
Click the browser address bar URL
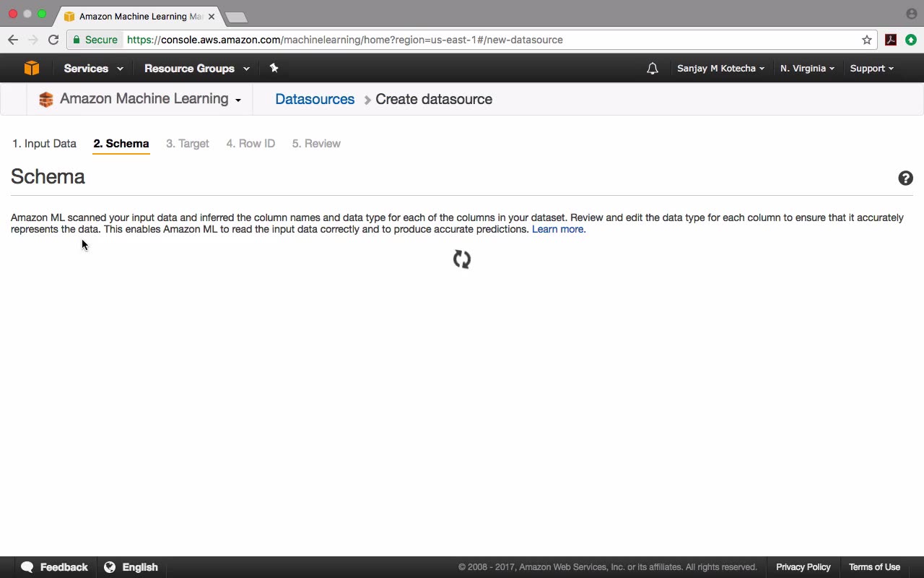345,40
